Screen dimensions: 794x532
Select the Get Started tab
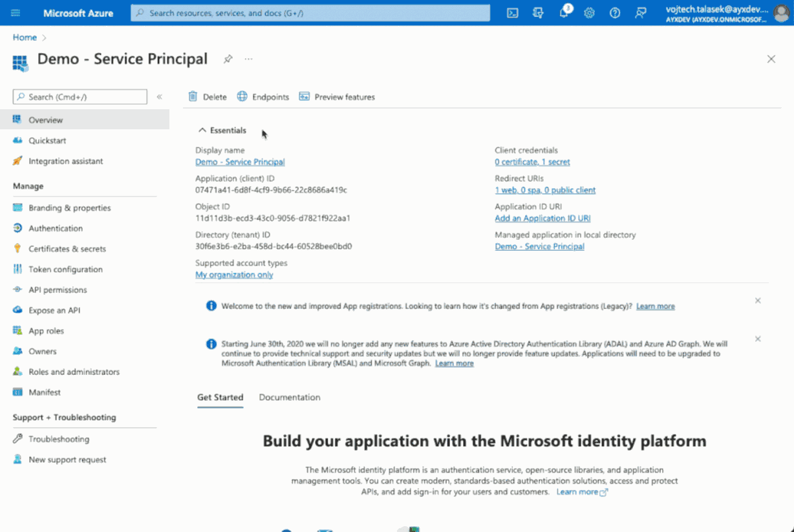pos(220,397)
